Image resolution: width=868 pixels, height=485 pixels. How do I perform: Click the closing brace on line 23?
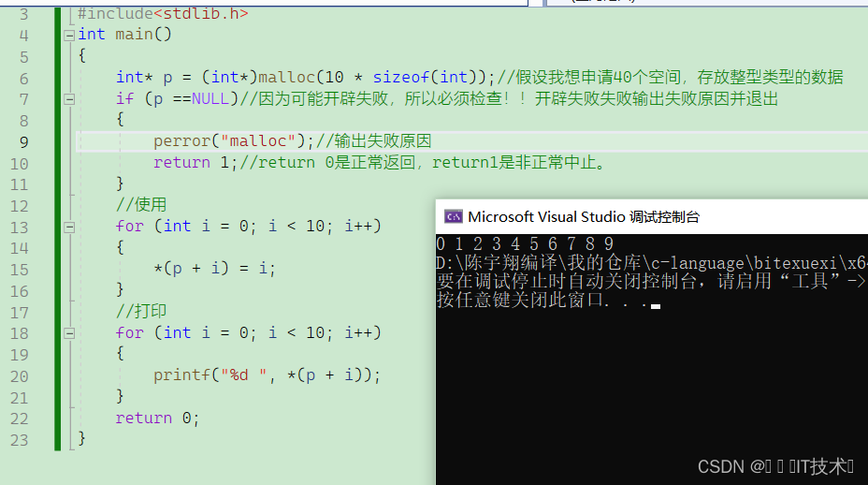[x=82, y=438]
